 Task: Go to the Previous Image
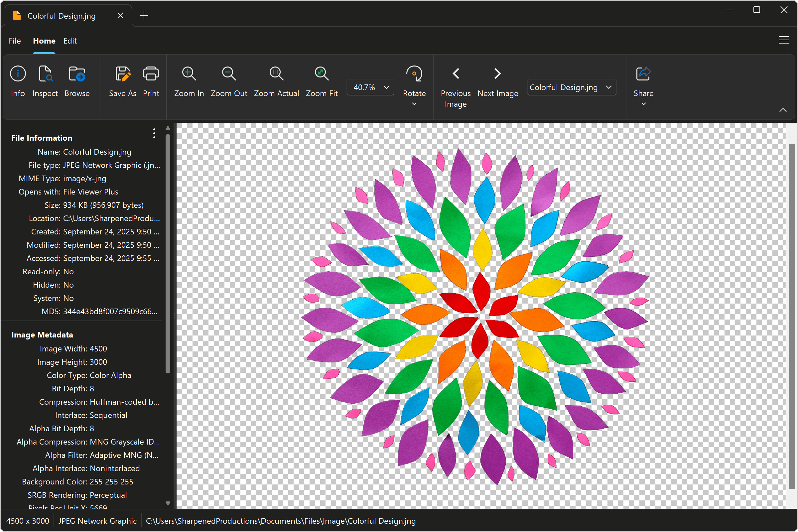pos(455,73)
